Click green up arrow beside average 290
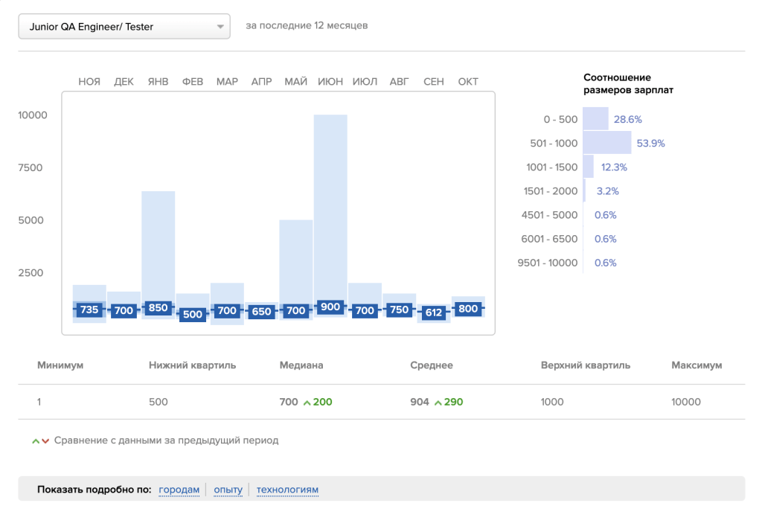 point(438,403)
